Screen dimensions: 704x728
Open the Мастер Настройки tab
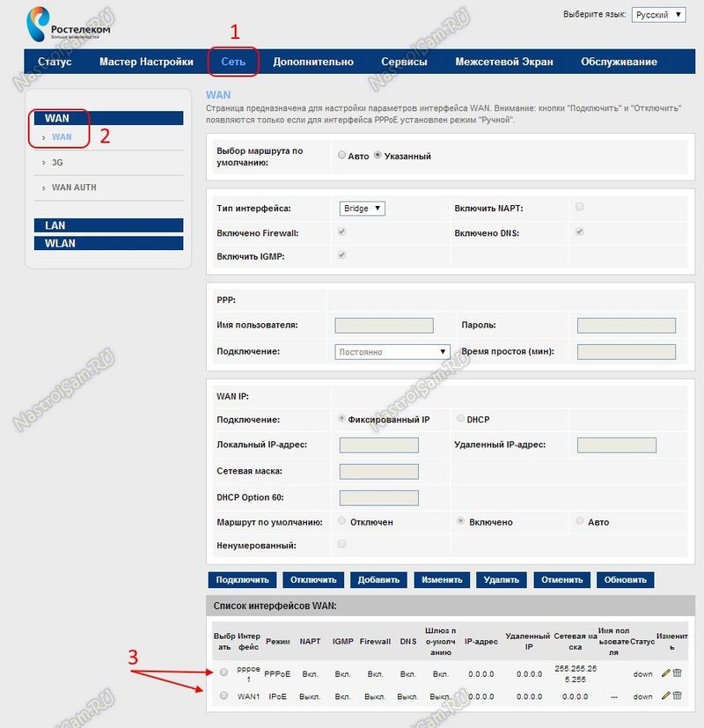pos(146,62)
